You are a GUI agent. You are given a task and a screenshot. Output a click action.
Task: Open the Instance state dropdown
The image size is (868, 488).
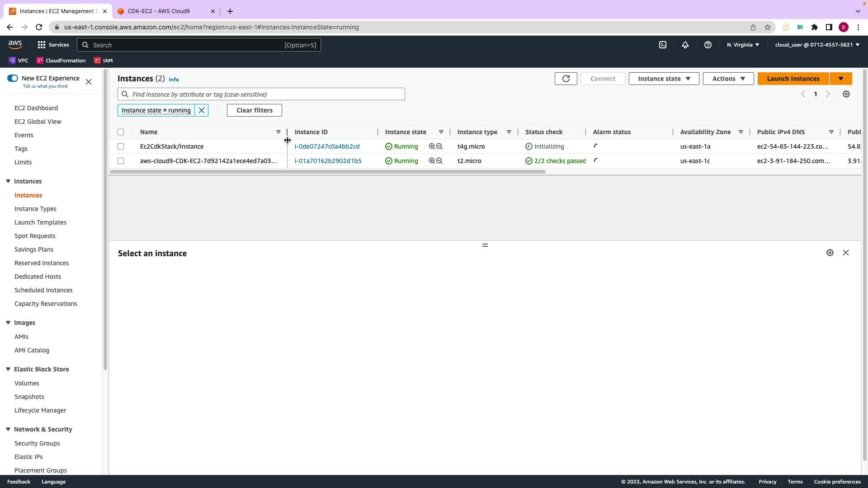(x=664, y=79)
